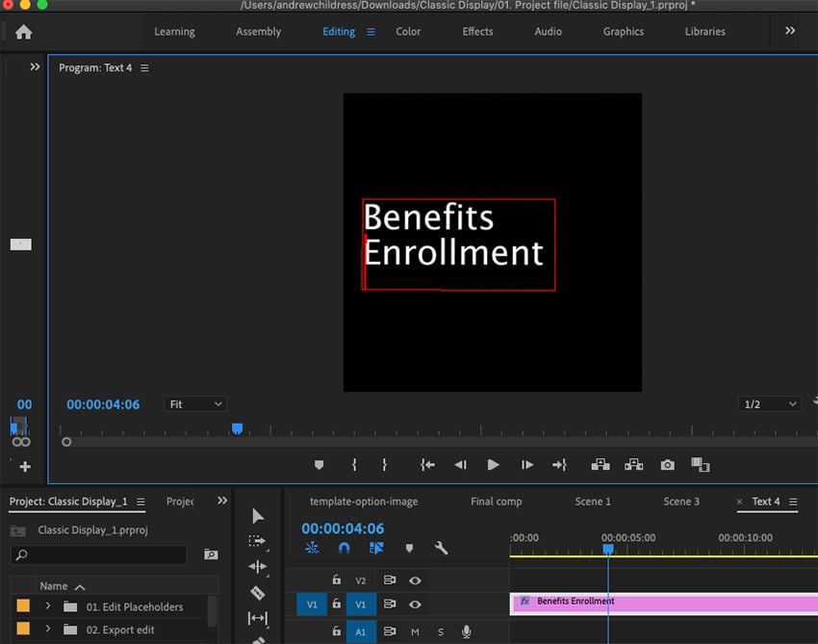Image resolution: width=818 pixels, height=644 pixels.
Task: Click the Step Forward playback button
Action: coord(526,464)
